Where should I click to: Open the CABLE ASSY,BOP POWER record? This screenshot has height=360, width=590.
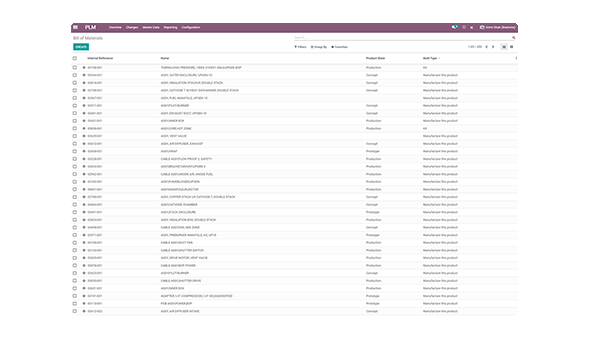pyautogui.click(x=178, y=266)
